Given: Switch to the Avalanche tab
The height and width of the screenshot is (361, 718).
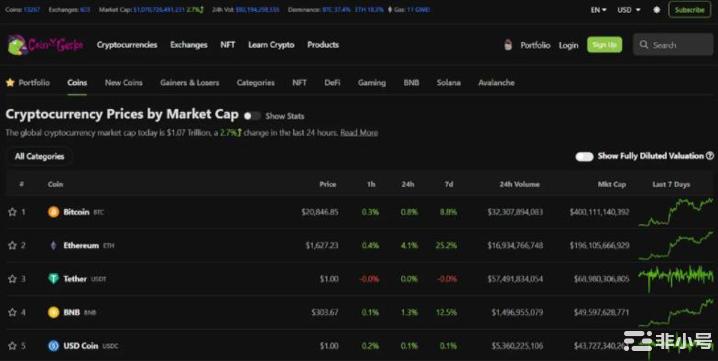Looking at the screenshot, I should click(496, 82).
